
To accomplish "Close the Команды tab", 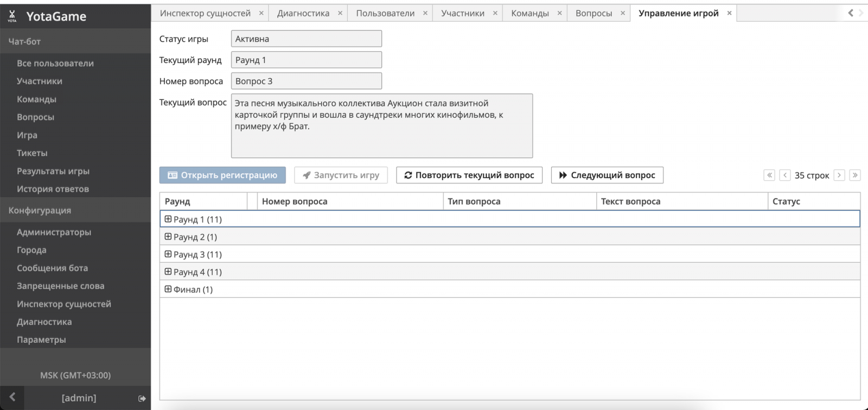I will [x=559, y=13].
